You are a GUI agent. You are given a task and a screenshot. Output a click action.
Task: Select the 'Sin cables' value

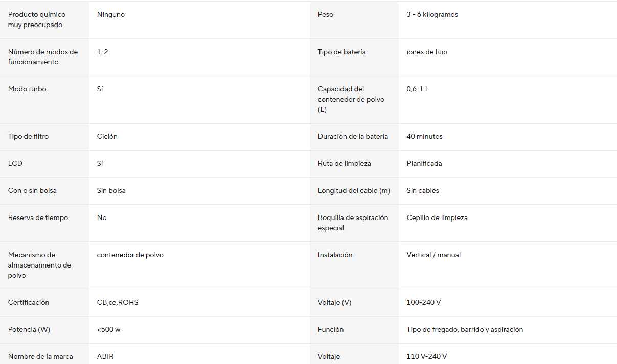tap(423, 190)
